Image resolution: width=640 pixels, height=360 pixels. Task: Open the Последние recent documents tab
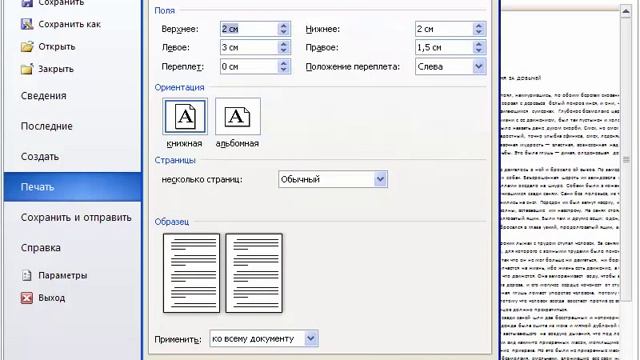coord(47,126)
